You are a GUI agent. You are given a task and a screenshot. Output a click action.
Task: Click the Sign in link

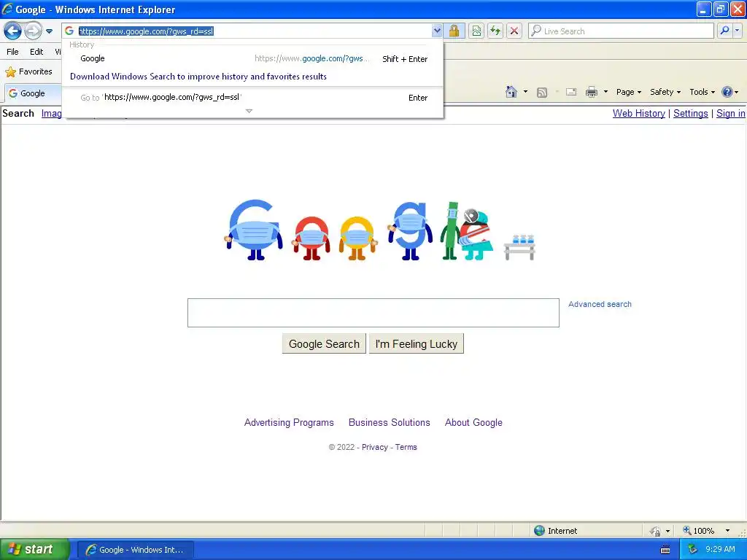[x=730, y=113]
